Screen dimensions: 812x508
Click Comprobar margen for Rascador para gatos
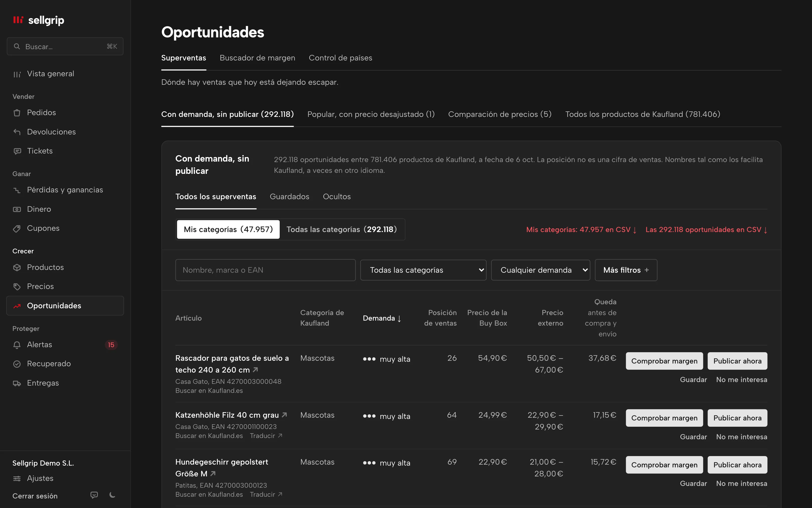click(664, 361)
